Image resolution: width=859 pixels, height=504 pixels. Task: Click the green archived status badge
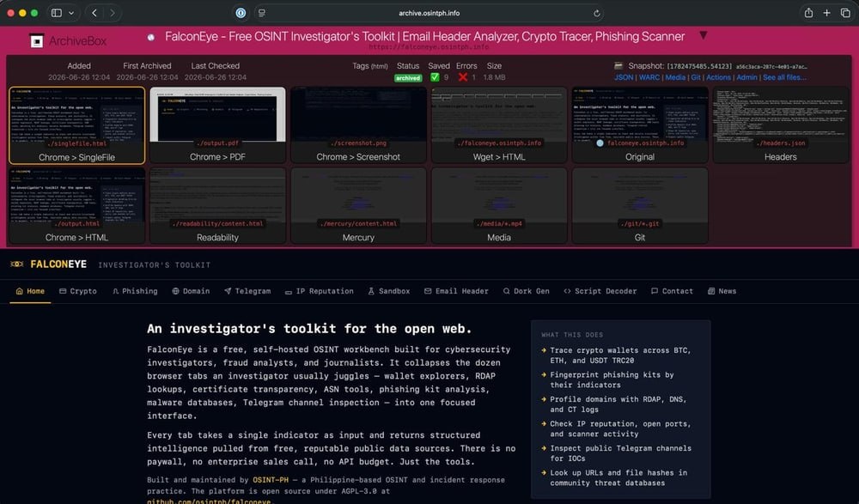point(408,78)
